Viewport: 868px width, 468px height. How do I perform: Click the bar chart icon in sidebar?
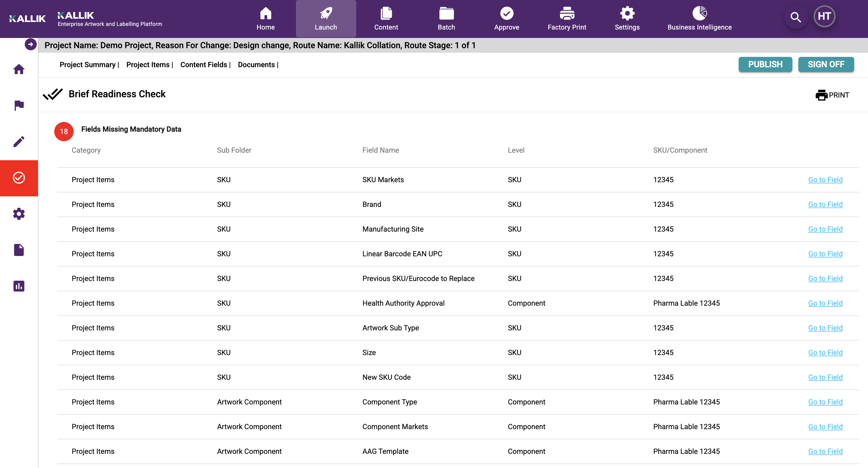(18, 285)
